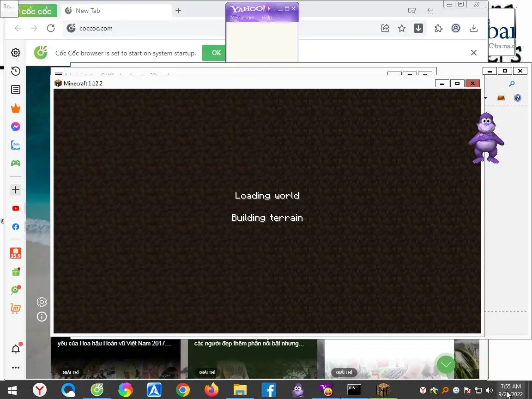The width and height of the screenshot is (532, 399).
Task: Launch Yandex browser from taskbar
Action: click(x=40, y=390)
